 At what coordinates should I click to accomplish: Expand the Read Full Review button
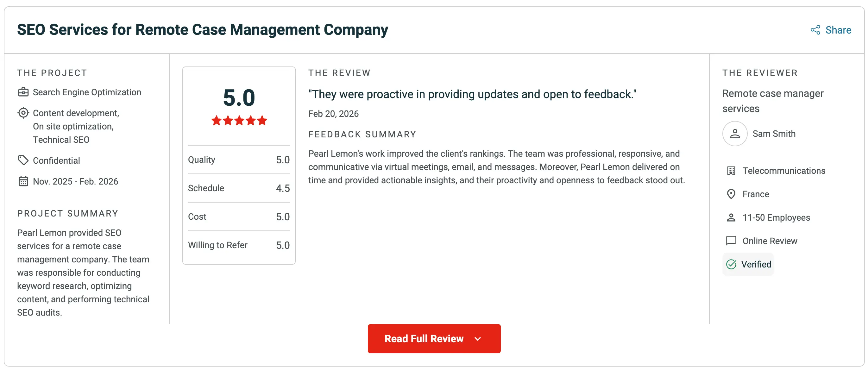[x=434, y=339]
